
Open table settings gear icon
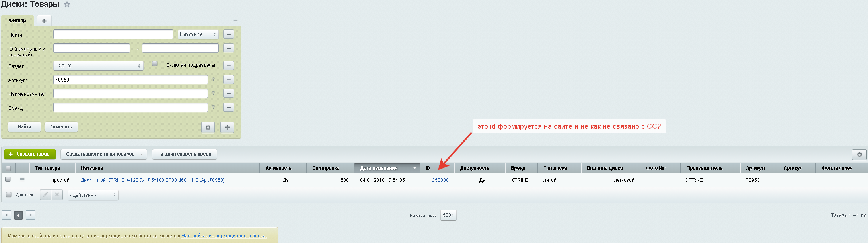tap(859, 154)
